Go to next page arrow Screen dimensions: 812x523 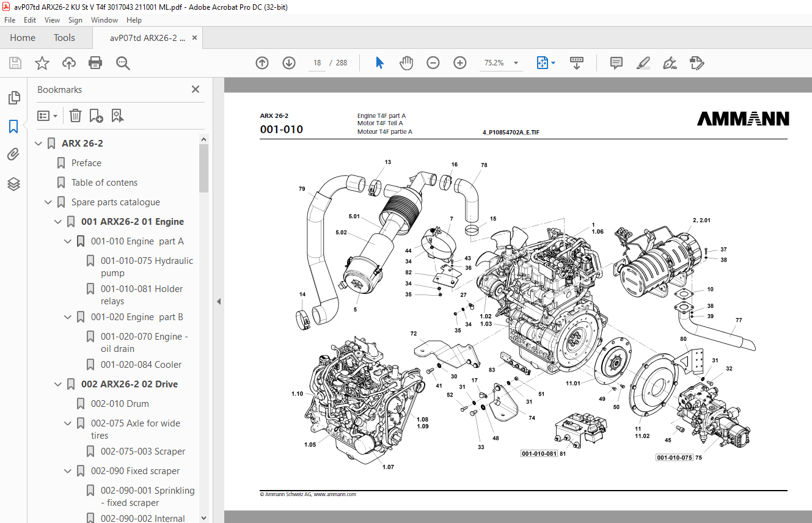click(289, 63)
